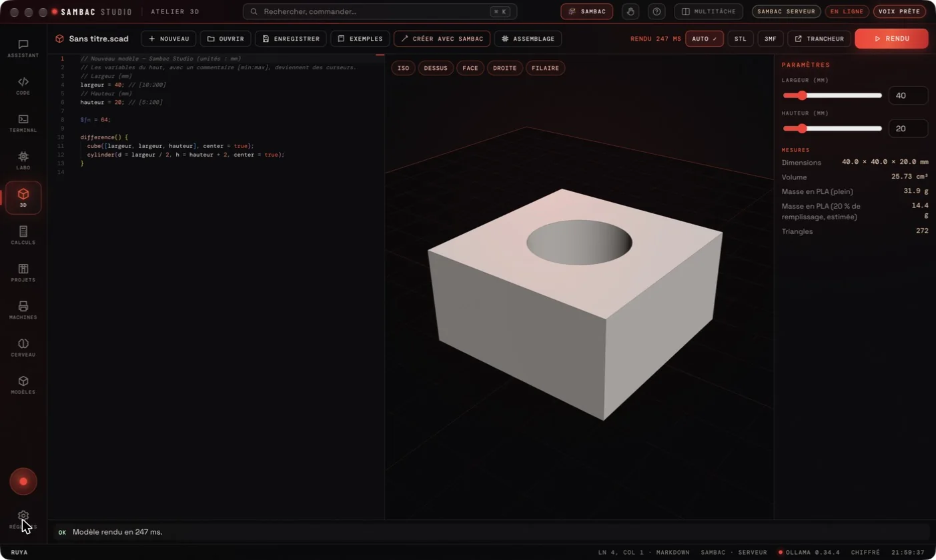Open the Assemblage tool
This screenshot has height=560, width=936.
pyautogui.click(x=528, y=39)
